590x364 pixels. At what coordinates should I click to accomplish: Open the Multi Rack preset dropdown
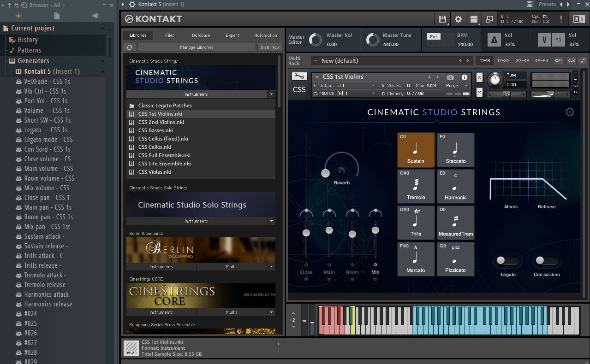tap(315, 60)
